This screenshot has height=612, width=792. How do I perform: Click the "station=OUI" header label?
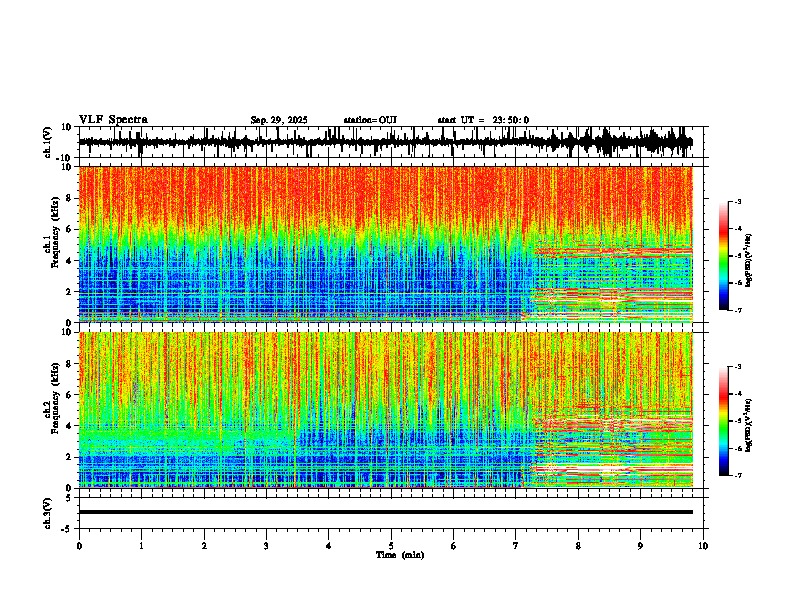click(x=370, y=120)
